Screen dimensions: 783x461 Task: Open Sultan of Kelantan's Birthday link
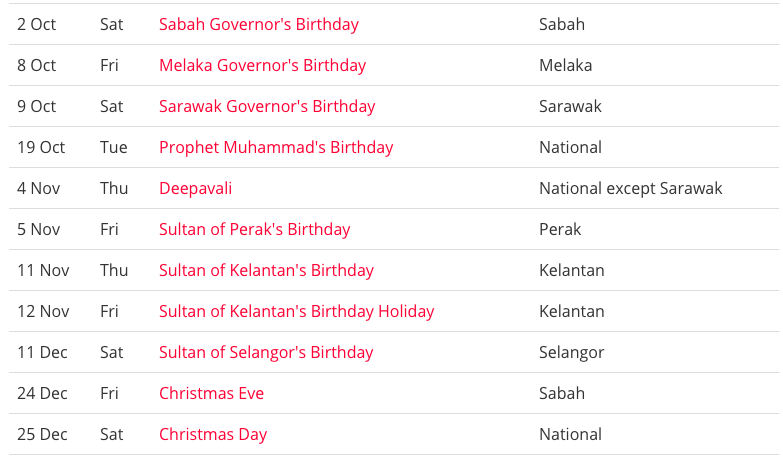(266, 270)
